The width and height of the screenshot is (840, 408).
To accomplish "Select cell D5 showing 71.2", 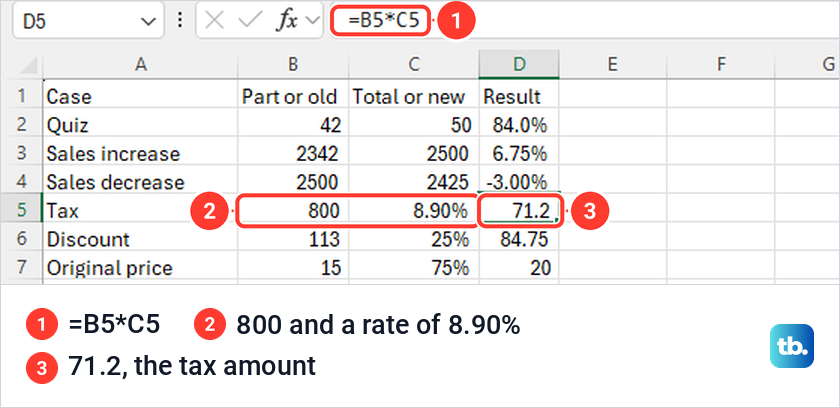I will [x=519, y=210].
